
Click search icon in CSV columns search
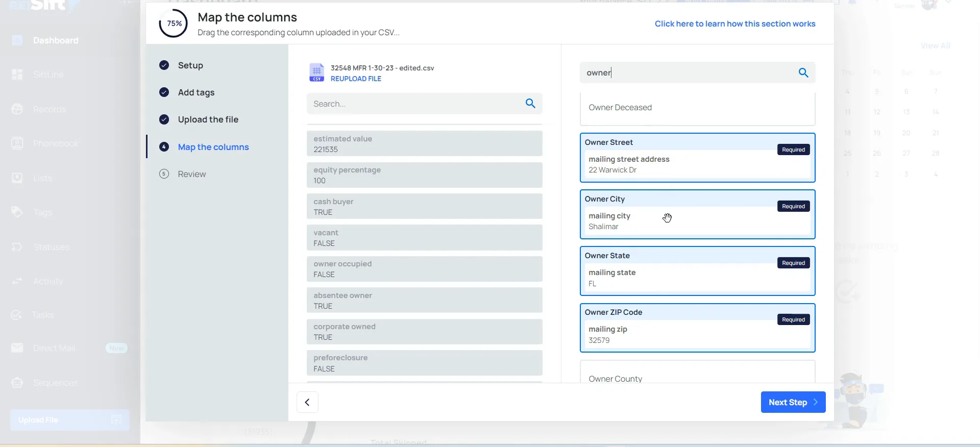tap(530, 104)
